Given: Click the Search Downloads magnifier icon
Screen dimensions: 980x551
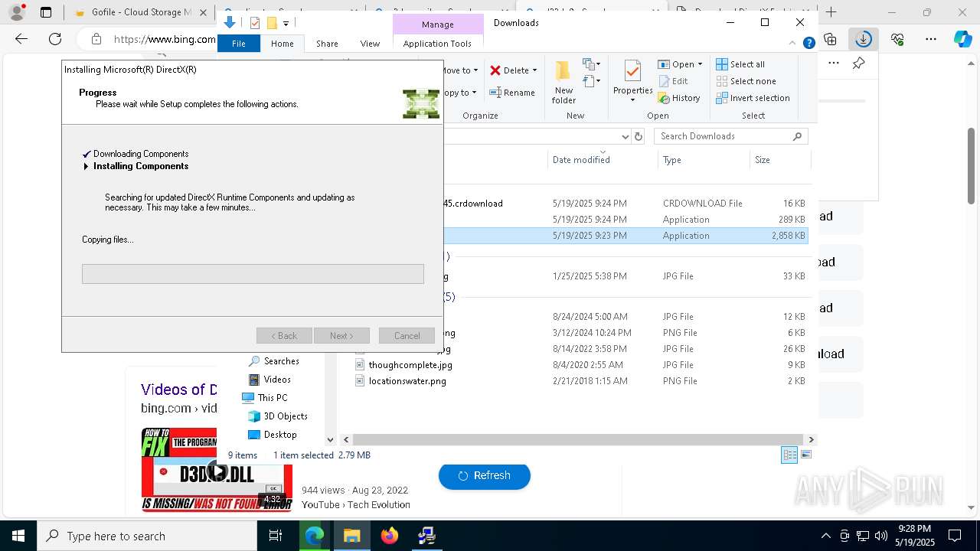Looking at the screenshot, I should 797,136.
